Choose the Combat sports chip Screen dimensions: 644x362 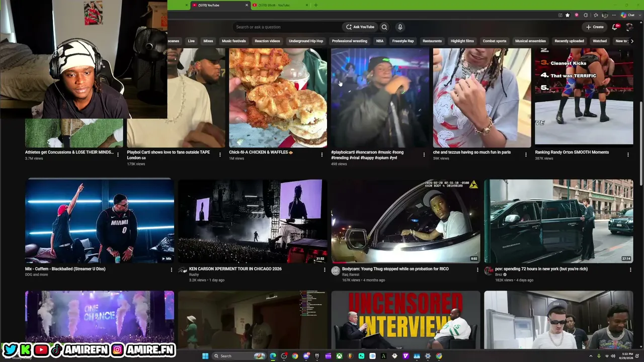pos(495,41)
